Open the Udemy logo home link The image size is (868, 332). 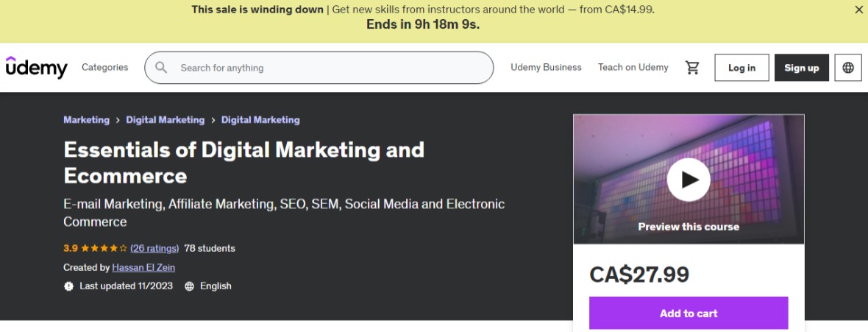coord(37,67)
